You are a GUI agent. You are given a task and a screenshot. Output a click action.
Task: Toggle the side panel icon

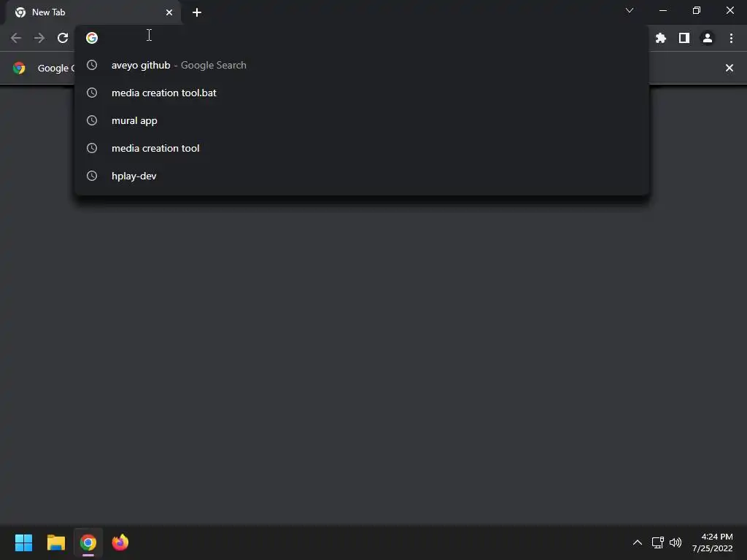point(684,38)
